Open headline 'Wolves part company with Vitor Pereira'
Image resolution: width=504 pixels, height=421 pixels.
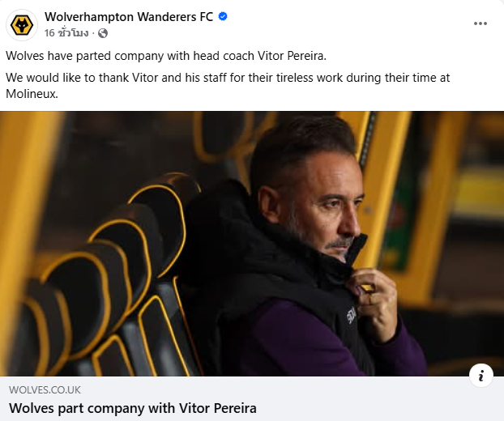pos(133,408)
